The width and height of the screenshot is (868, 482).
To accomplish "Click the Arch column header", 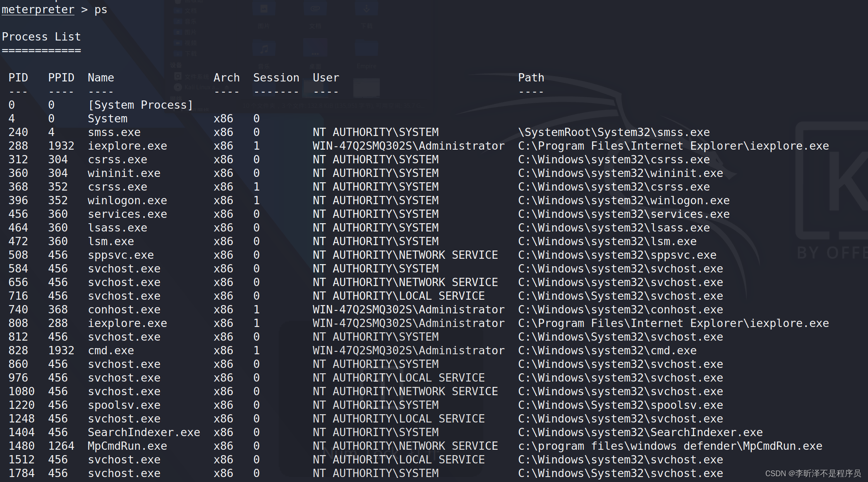I will coord(227,78).
